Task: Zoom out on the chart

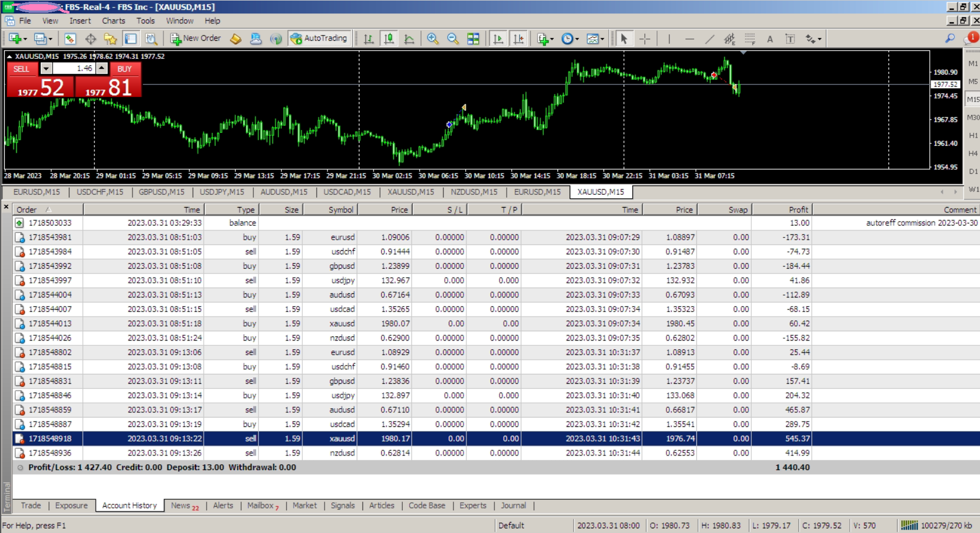Action: pos(453,38)
